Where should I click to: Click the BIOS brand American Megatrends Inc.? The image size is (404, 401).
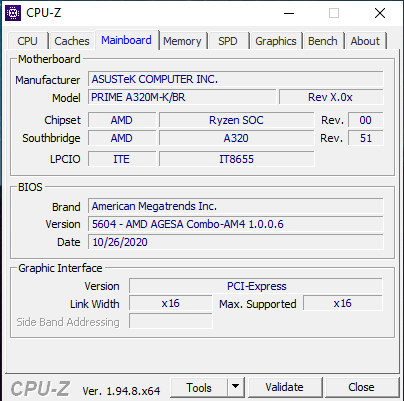coord(236,206)
